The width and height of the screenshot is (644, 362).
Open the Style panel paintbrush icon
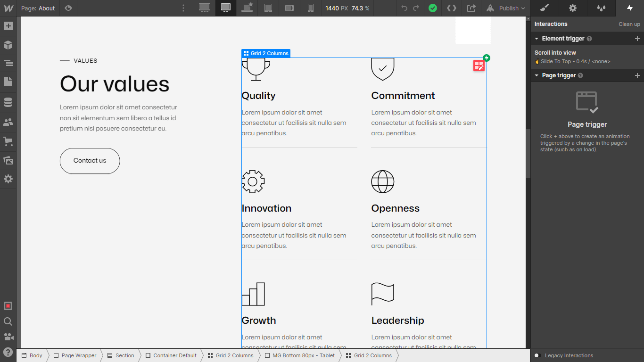[544, 8]
